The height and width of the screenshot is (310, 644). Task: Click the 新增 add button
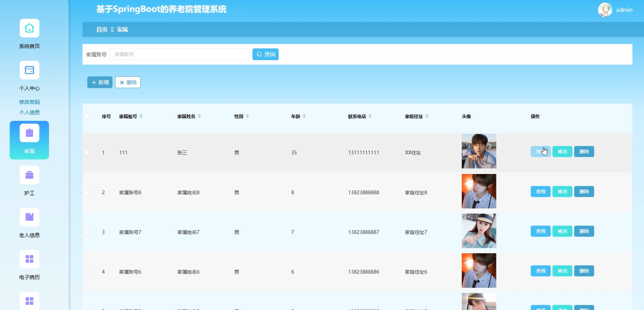100,82
